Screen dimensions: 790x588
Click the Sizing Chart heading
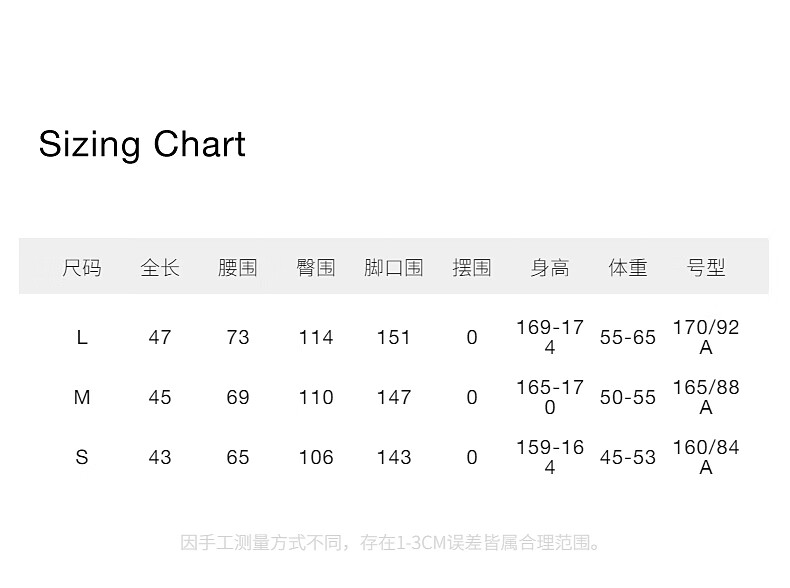[142, 144]
